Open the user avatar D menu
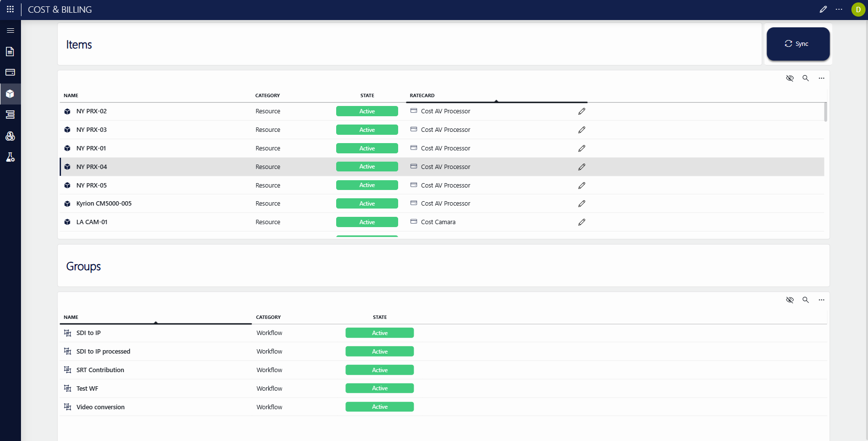 (858, 9)
